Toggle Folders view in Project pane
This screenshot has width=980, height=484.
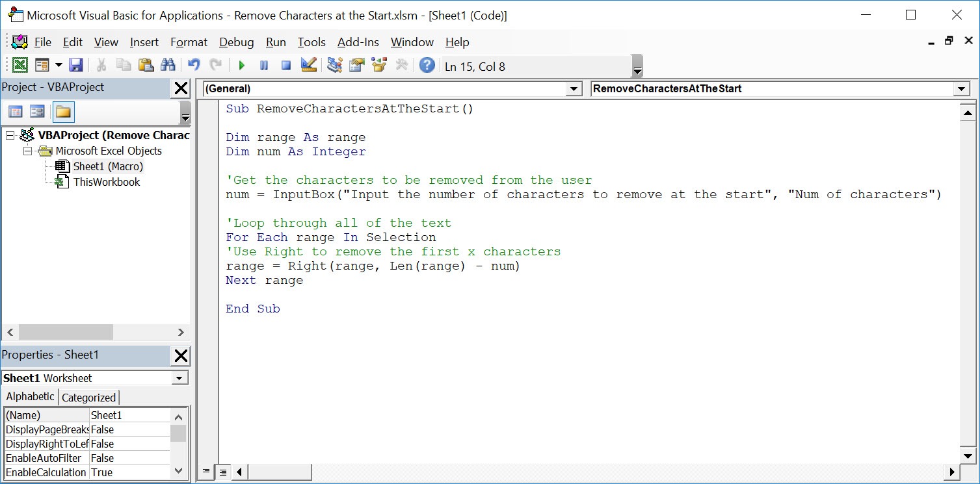(x=63, y=112)
